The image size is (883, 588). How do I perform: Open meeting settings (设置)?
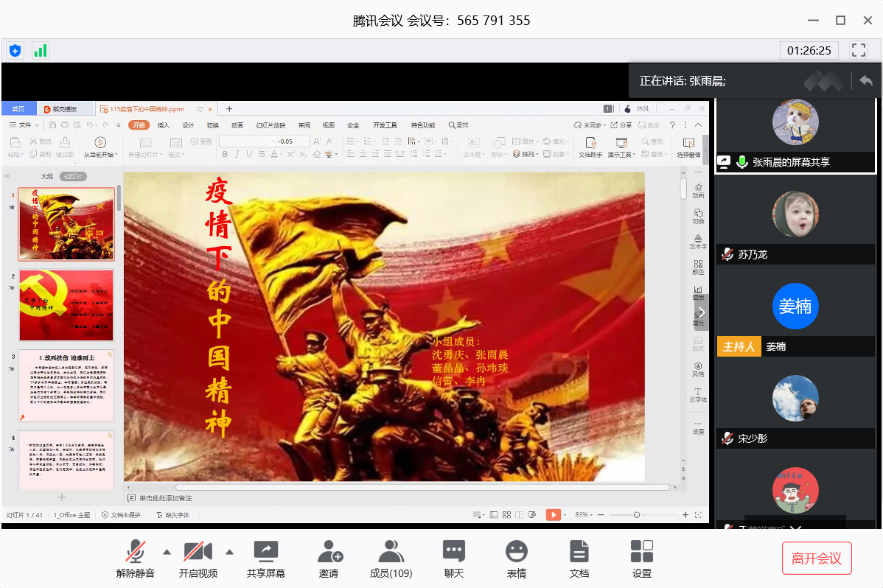[641, 558]
